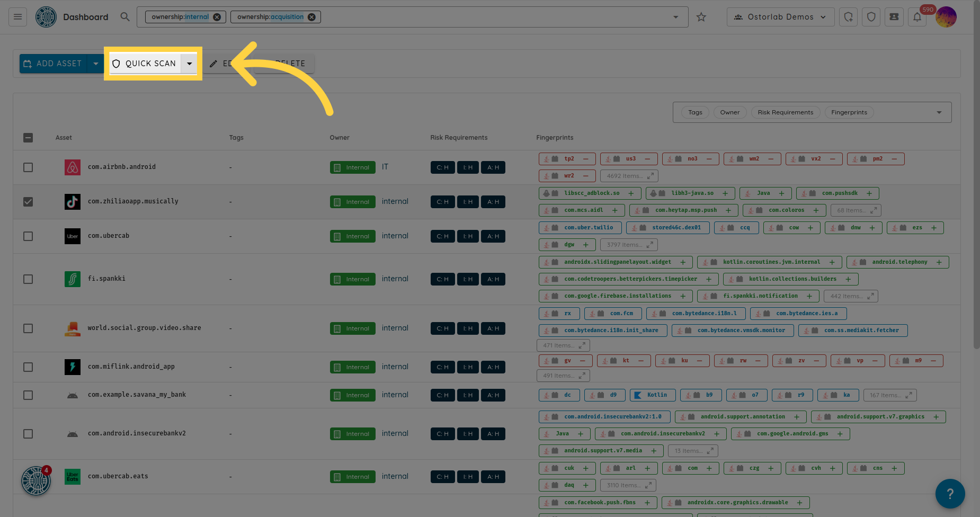The width and height of the screenshot is (980, 517).
Task: Click the search magnifier icon
Action: [125, 17]
